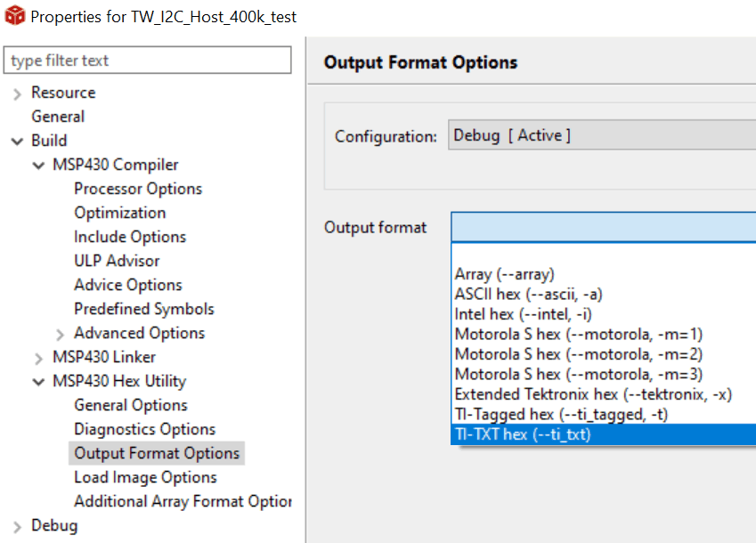
Task: Open Predefined Symbols page
Action: [x=144, y=309]
